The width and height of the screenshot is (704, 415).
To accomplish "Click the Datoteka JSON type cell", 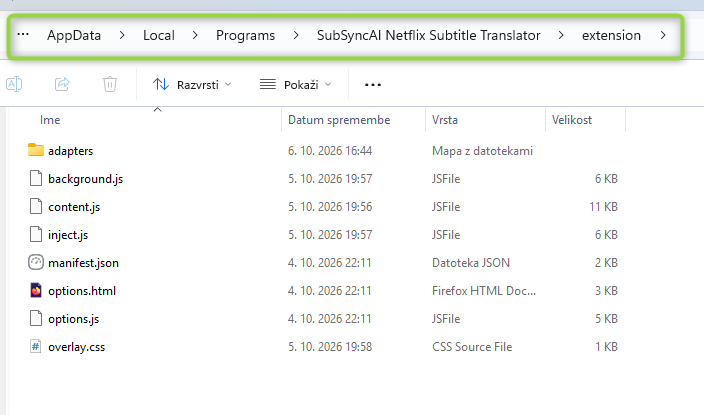I will 471,263.
